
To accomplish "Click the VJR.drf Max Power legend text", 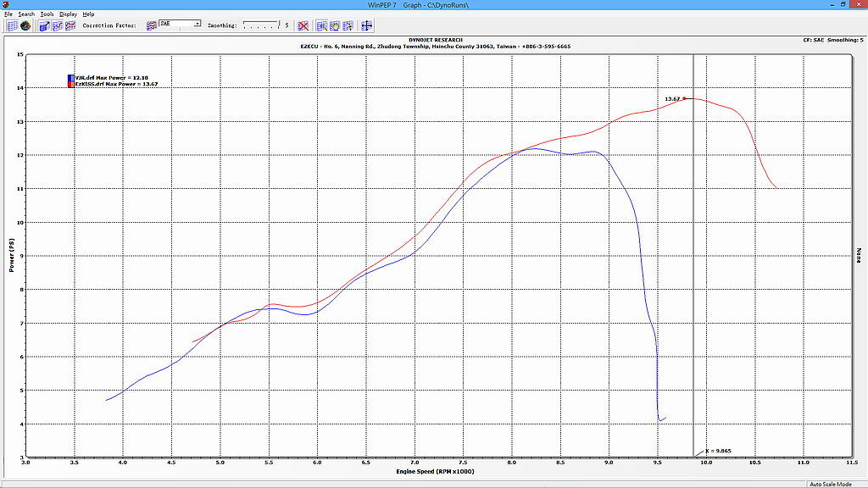I will 111,77.
